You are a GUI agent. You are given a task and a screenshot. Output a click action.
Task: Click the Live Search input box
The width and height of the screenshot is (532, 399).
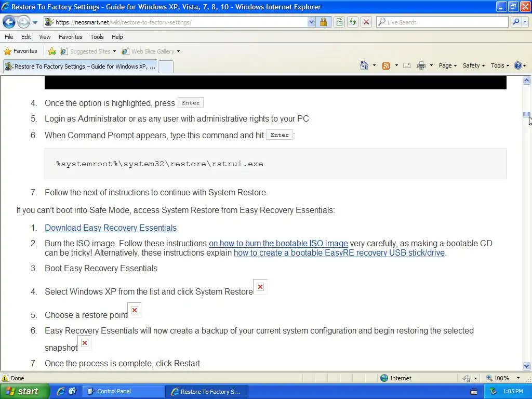tap(442, 22)
